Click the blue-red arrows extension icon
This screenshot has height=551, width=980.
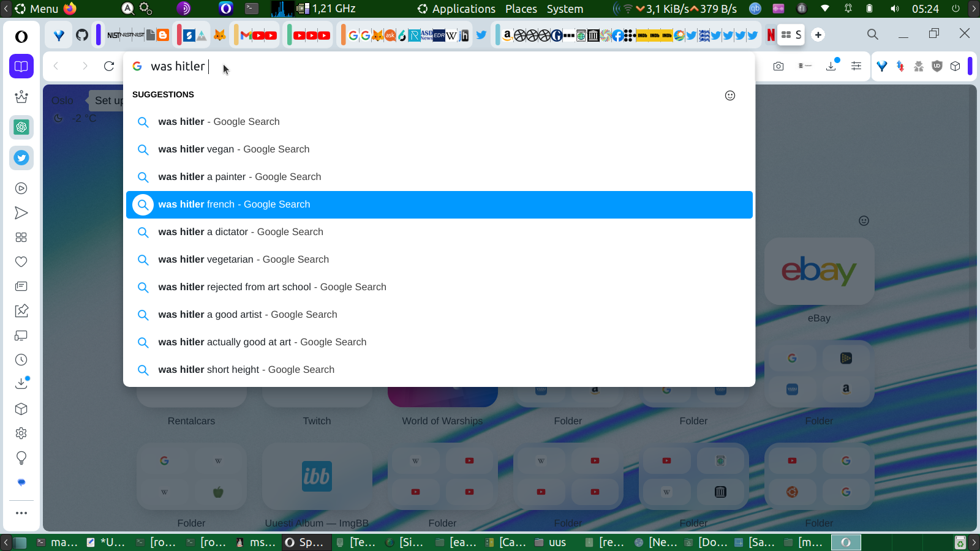(900, 66)
